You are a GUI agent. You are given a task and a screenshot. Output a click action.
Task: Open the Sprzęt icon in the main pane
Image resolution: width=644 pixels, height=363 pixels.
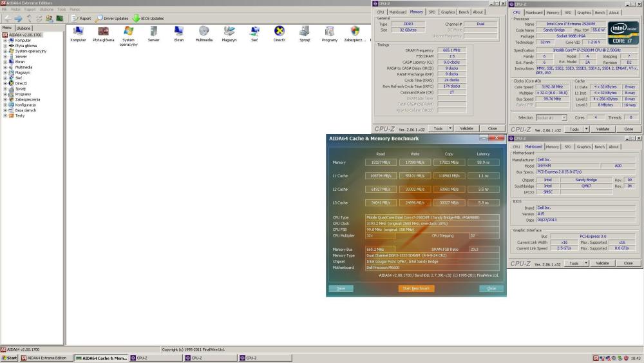pyautogui.click(x=305, y=34)
